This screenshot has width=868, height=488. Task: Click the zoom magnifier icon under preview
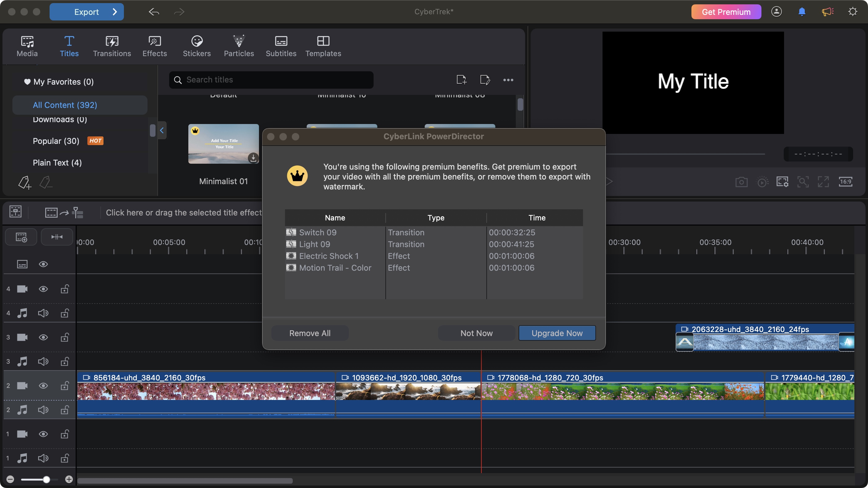pyautogui.click(x=803, y=182)
